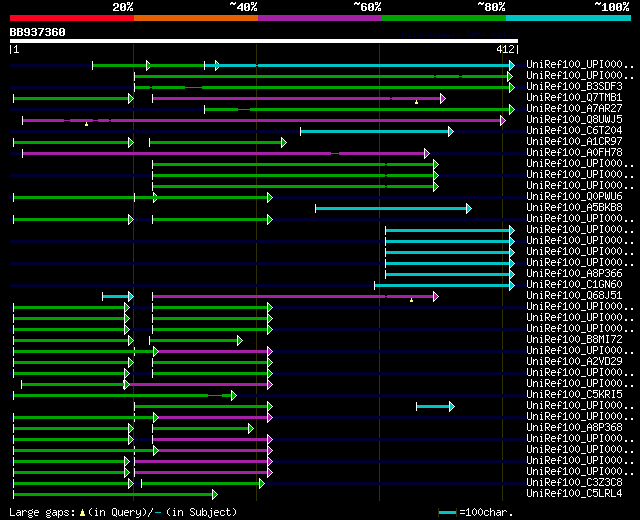The width and height of the screenshot is (640, 520).
Task: Click the cyan alignment bar in the C1GN60 row
Action: pyautogui.click(x=444, y=285)
